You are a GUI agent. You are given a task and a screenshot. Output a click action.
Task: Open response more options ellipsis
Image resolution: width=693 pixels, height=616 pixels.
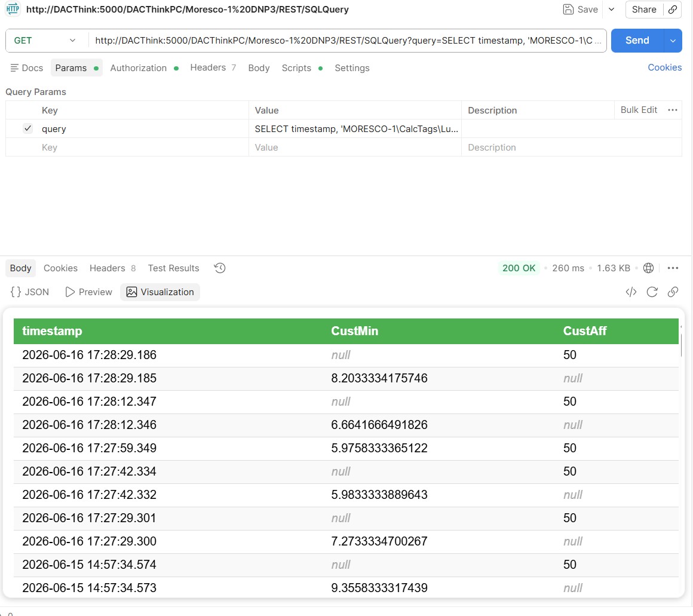[673, 268]
